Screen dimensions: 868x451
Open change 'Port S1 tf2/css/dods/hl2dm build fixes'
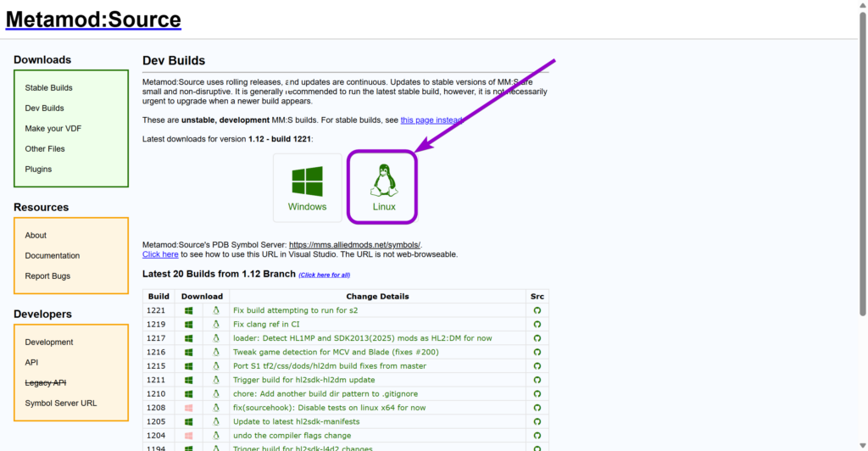pyautogui.click(x=330, y=365)
